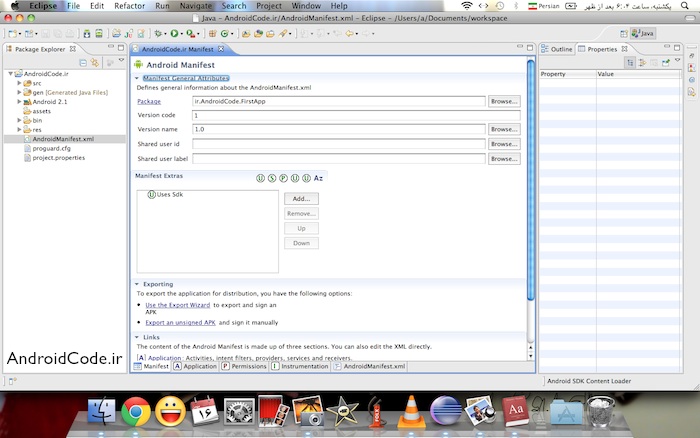The height and width of the screenshot is (438, 700).
Task: Launch Google Chrome from the dock
Action: pos(136,411)
